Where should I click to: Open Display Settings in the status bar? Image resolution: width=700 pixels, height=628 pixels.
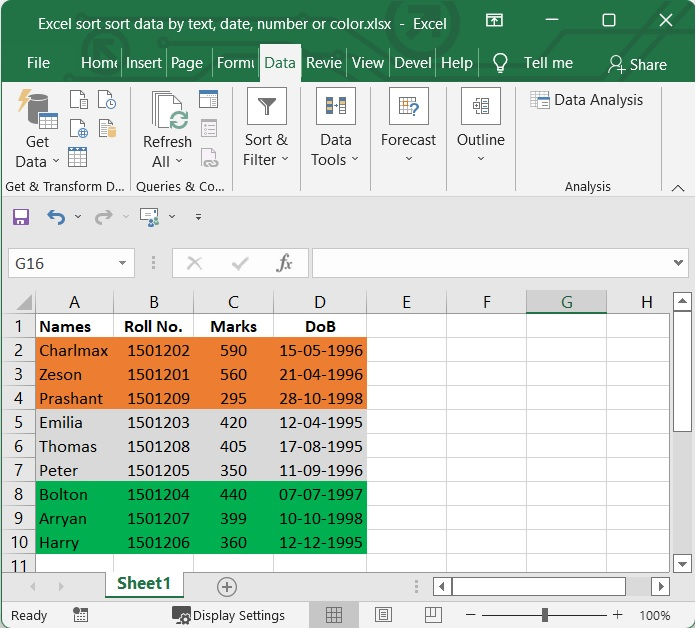point(228,615)
